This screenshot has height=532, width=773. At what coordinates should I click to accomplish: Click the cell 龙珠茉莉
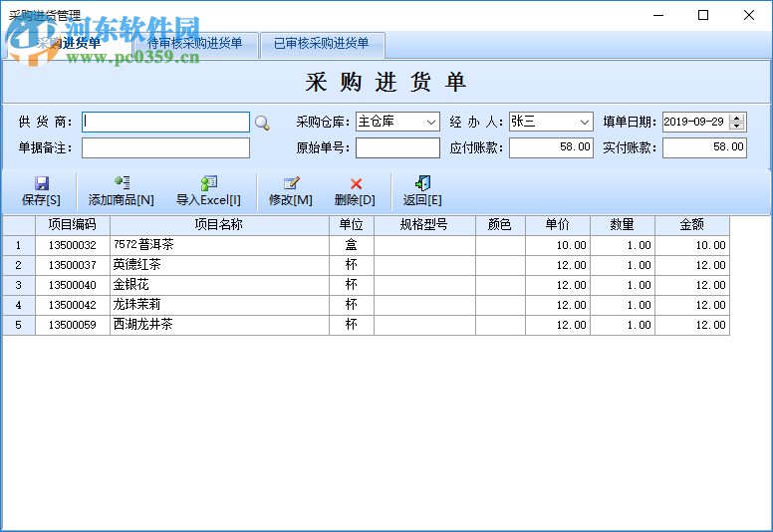[x=219, y=305]
